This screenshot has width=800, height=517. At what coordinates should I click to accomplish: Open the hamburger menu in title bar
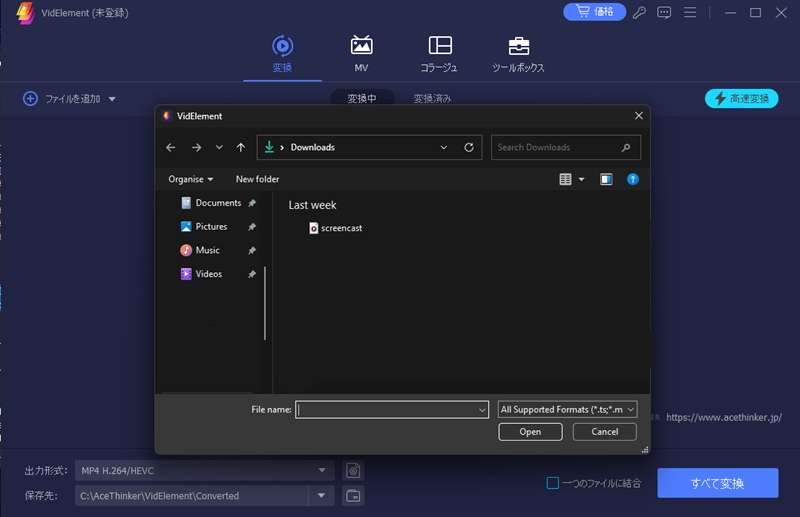click(x=689, y=13)
